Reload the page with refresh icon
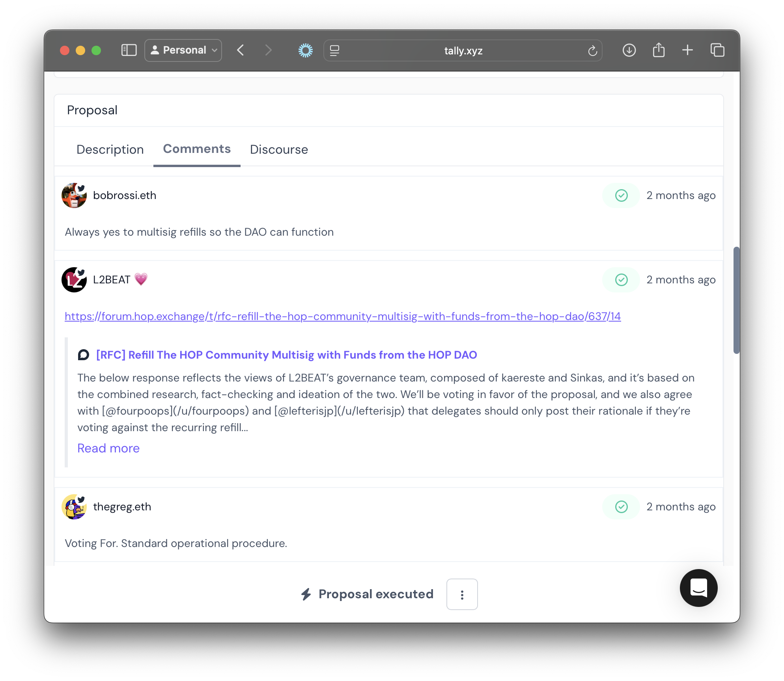The image size is (784, 681). point(592,50)
